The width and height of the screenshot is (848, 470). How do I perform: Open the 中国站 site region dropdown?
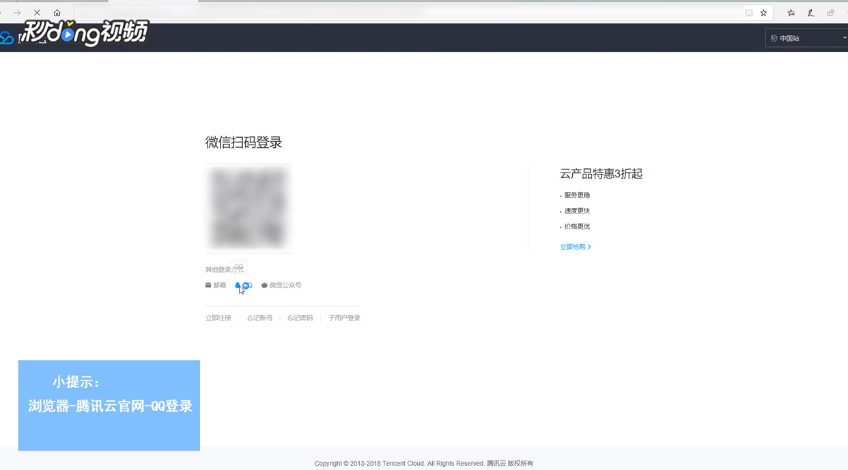coord(807,38)
